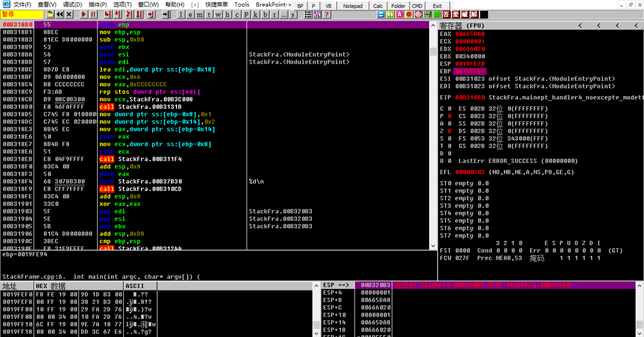Screen dimensions: 644x337
Task: Click the Appearance options purple grid icon
Action: pos(317,14)
